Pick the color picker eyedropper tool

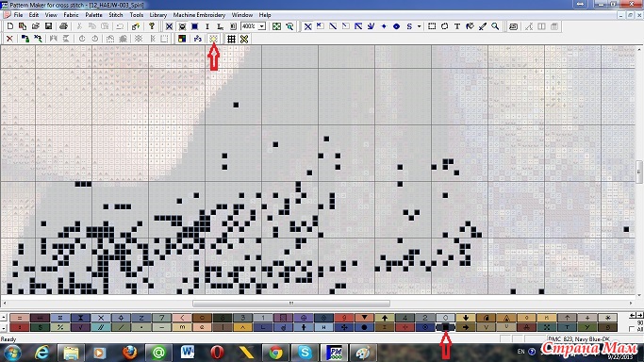click(483, 26)
